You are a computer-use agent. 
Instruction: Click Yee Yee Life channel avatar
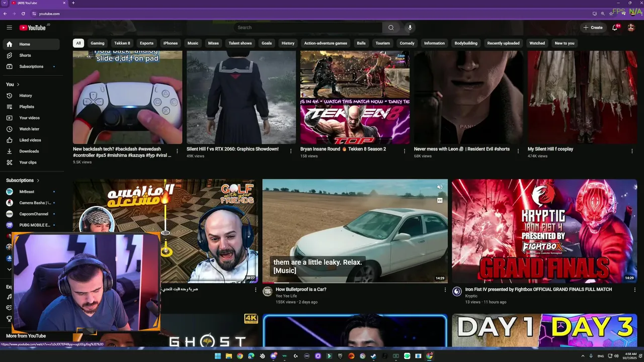click(267, 292)
